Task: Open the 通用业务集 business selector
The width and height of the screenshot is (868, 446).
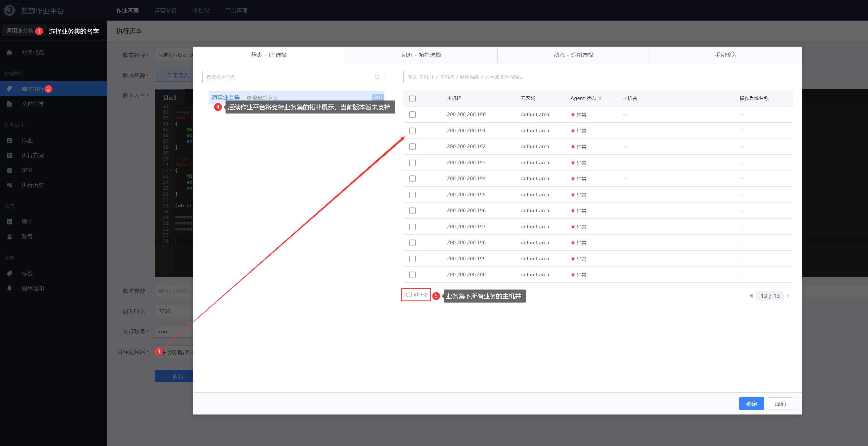Action: (20, 31)
